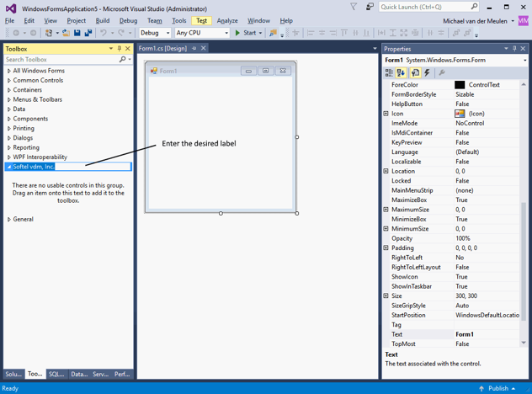
Task: Open the Form1 object selector dropdown
Action: [x=525, y=60]
